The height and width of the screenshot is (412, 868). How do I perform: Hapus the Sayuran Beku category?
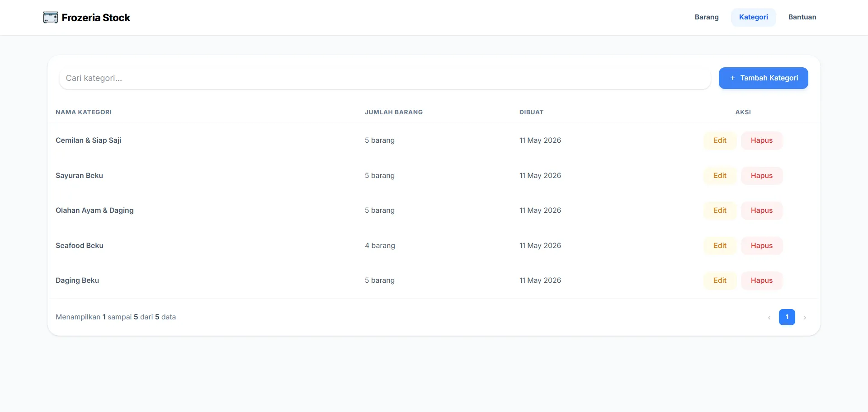coord(761,176)
